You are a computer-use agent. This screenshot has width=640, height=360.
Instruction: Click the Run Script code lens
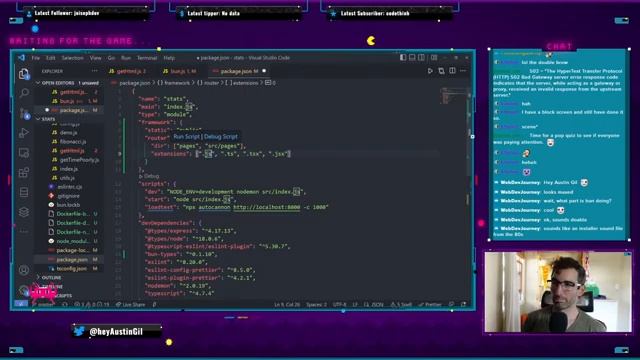coord(187,137)
